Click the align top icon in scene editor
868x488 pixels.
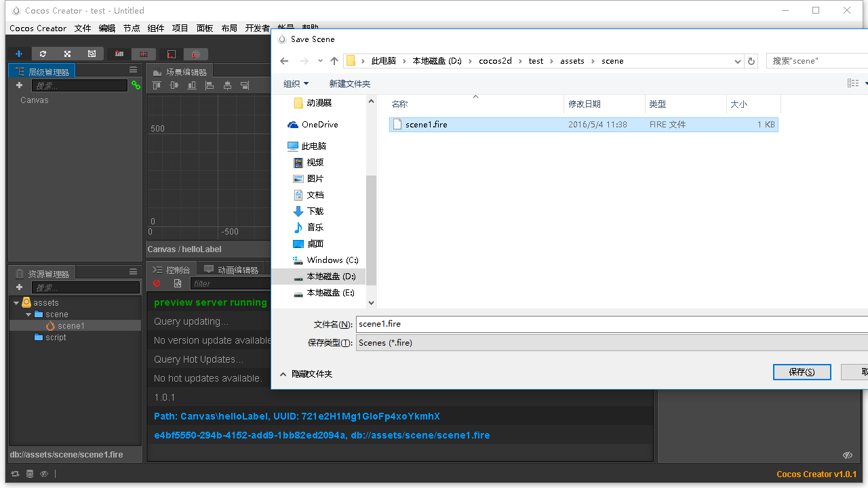tap(157, 85)
